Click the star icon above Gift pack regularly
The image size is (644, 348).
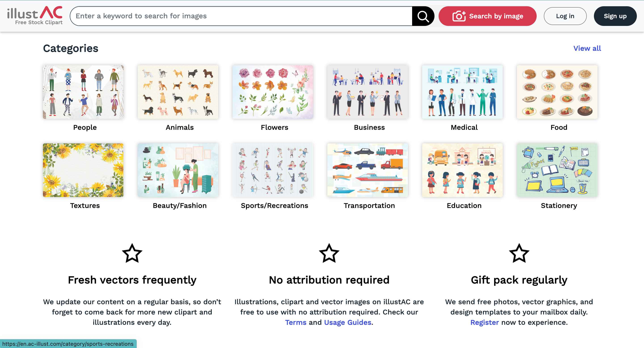pyautogui.click(x=519, y=253)
